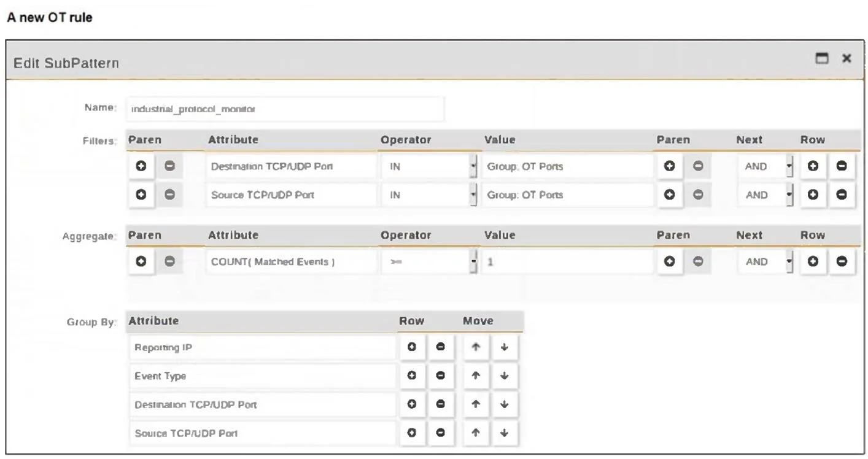Screen dimensions: 868x459
Task: Edit Destination TCP/UDP Port filter attribute field
Action: click(x=291, y=166)
